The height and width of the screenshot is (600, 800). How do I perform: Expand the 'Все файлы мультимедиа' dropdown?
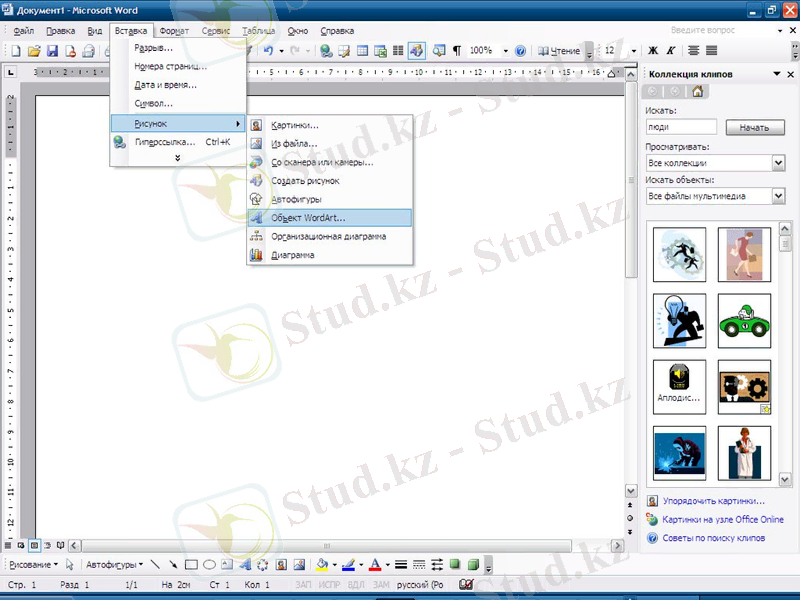778,196
